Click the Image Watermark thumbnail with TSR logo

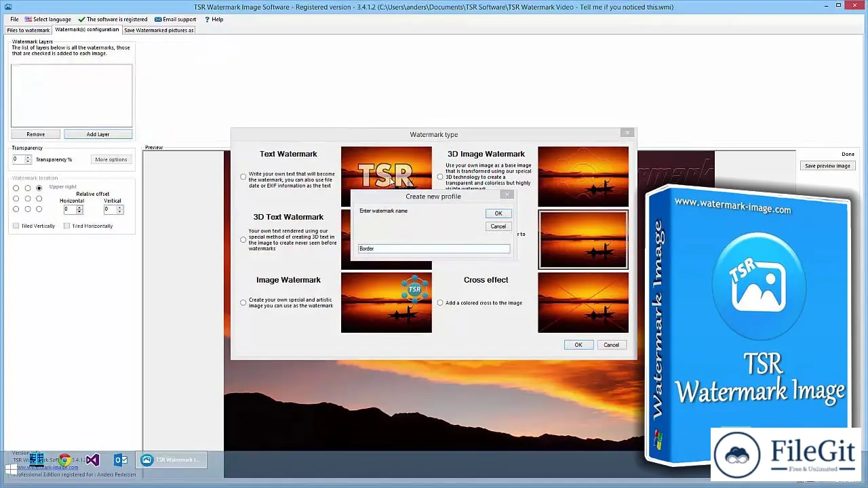(x=386, y=303)
